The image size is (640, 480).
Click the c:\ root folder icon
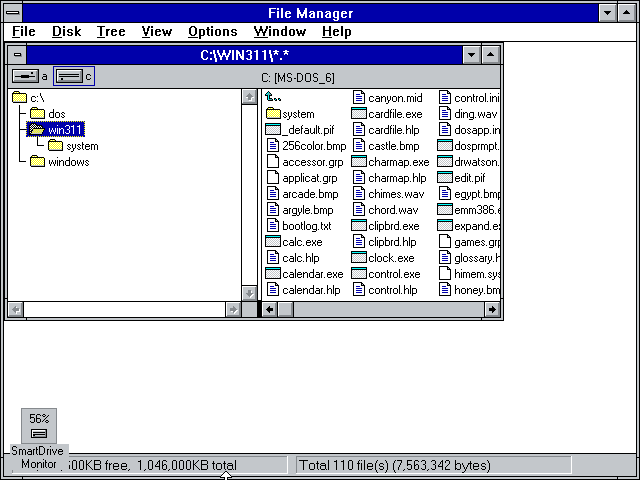[19, 98]
